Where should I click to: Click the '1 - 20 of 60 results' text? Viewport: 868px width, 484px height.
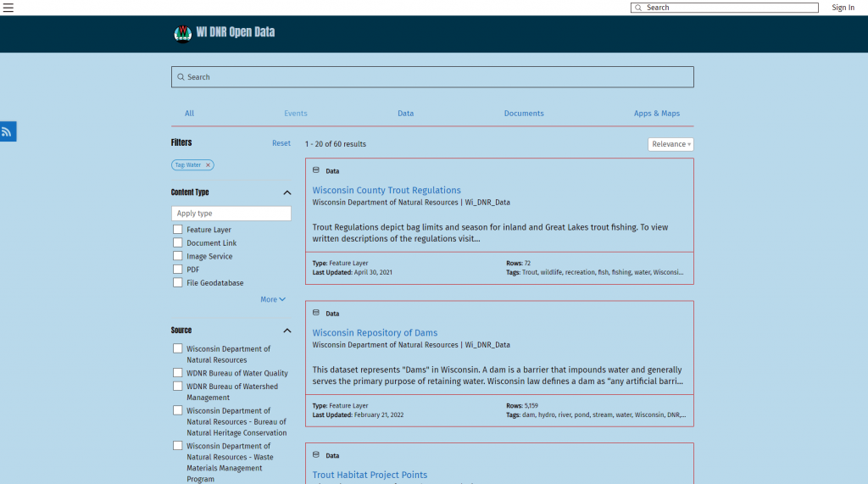pos(336,144)
